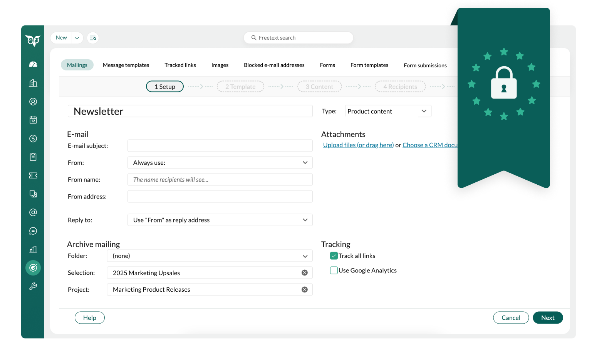597x364 pixels.
Task: Enable the Use Google Analytics checkbox
Action: click(x=334, y=270)
